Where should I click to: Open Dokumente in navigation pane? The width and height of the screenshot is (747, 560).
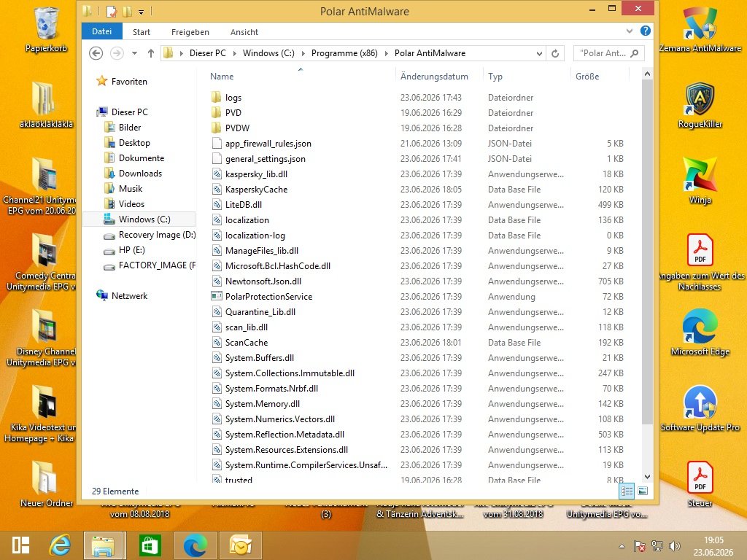[142, 158]
